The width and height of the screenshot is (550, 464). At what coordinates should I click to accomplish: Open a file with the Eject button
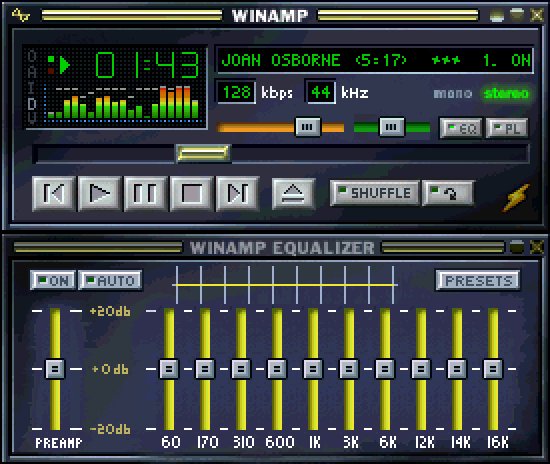point(294,194)
